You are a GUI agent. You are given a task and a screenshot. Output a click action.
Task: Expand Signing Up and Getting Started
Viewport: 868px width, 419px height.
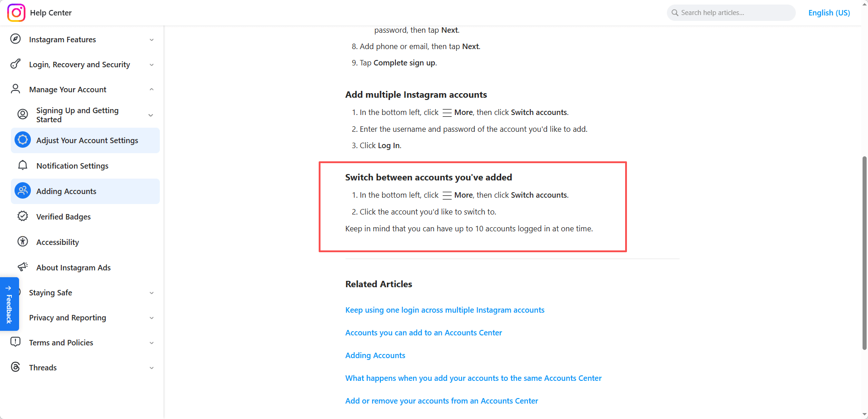[151, 115]
